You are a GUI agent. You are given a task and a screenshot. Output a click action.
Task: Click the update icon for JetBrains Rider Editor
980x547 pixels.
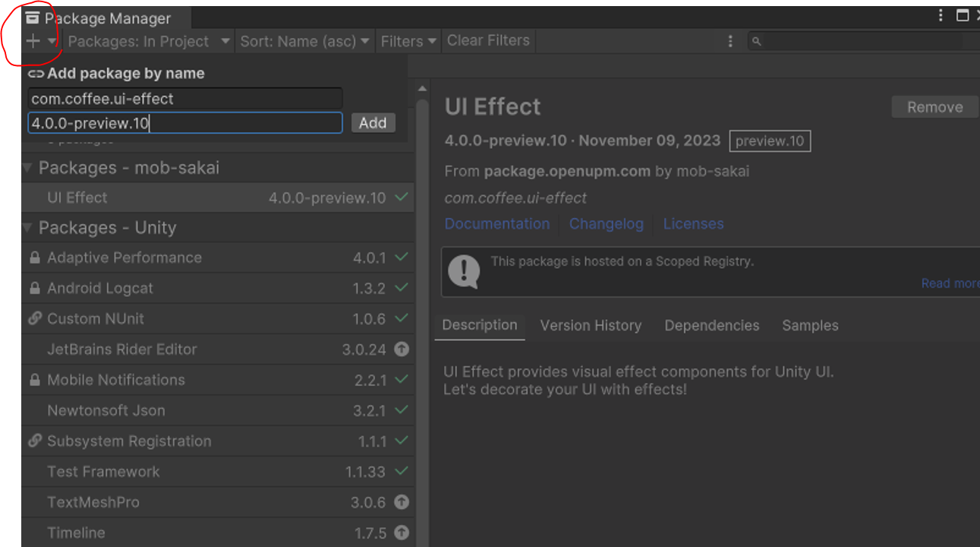[x=402, y=349]
